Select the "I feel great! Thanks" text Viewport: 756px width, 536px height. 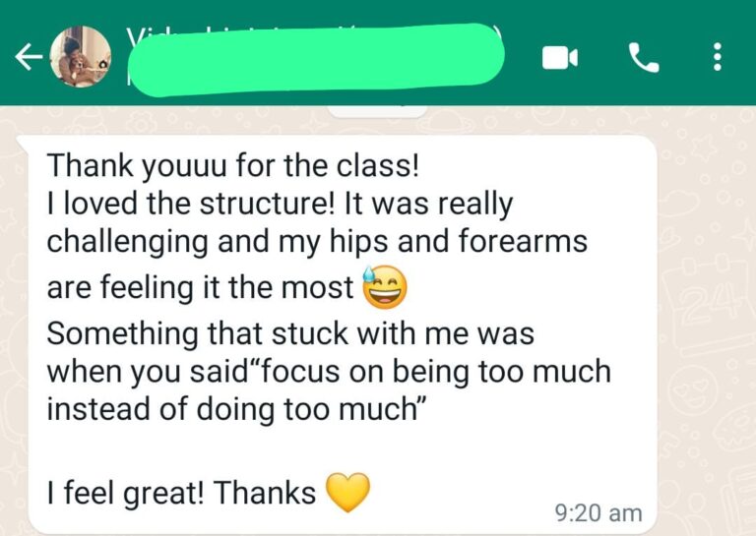[x=181, y=493]
